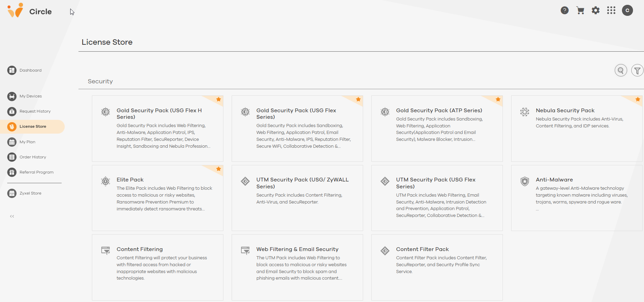Choose the Anti-Malware license card
This screenshot has width=644, height=302.
pyautogui.click(x=577, y=198)
